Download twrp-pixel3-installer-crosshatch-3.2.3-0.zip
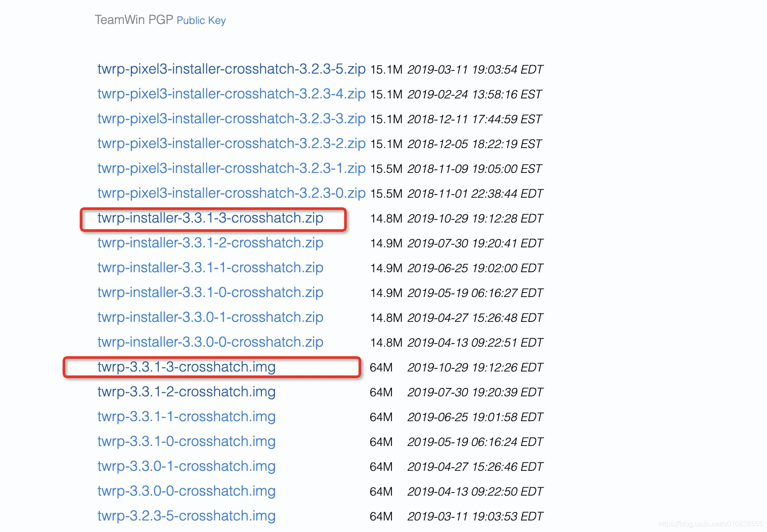This screenshot has height=532, width=767. pos(231,193)
